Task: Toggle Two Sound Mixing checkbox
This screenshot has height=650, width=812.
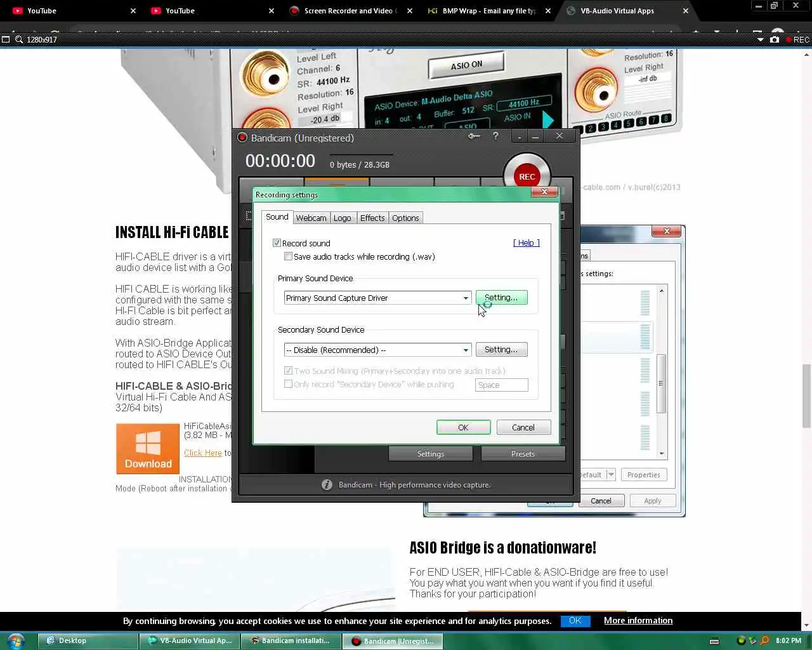Action: click(288, 371)
